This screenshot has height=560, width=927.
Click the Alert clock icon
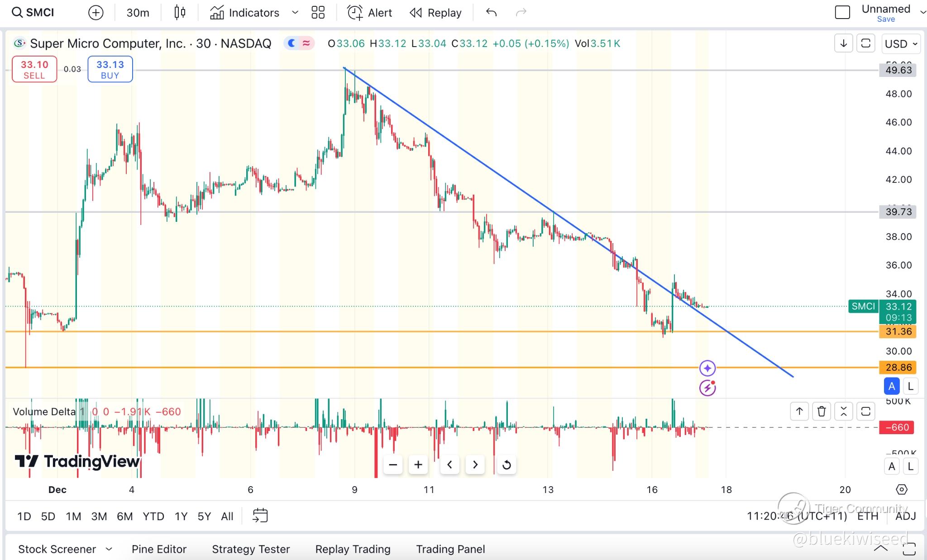click(355, 13)
